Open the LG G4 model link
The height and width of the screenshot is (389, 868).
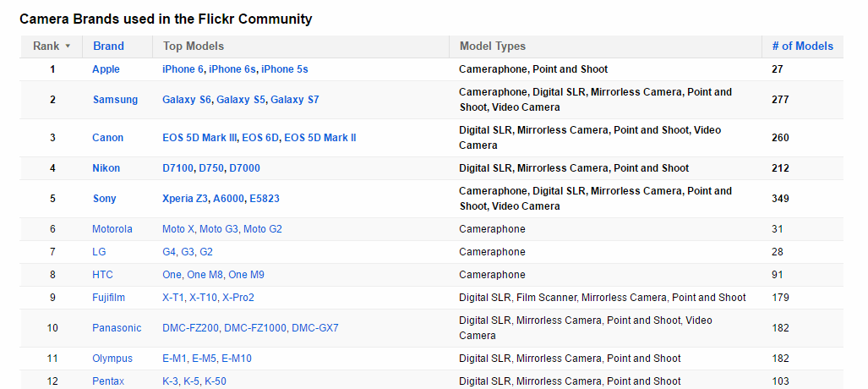click(169, 251)
